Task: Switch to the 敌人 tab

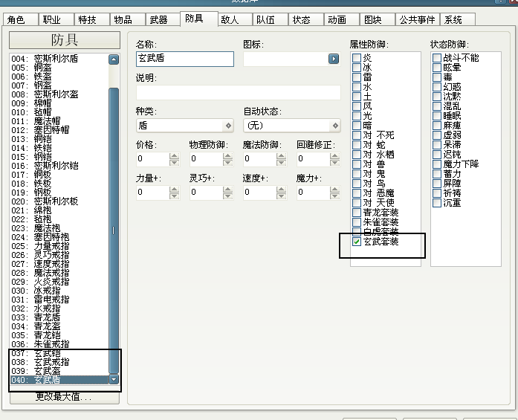Action: (235, 19)
